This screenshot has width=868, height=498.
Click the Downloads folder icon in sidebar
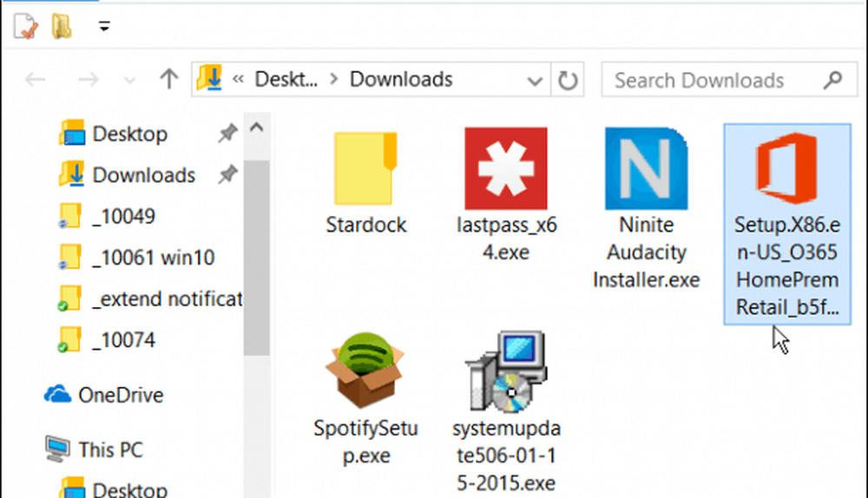tap(72, 174)
